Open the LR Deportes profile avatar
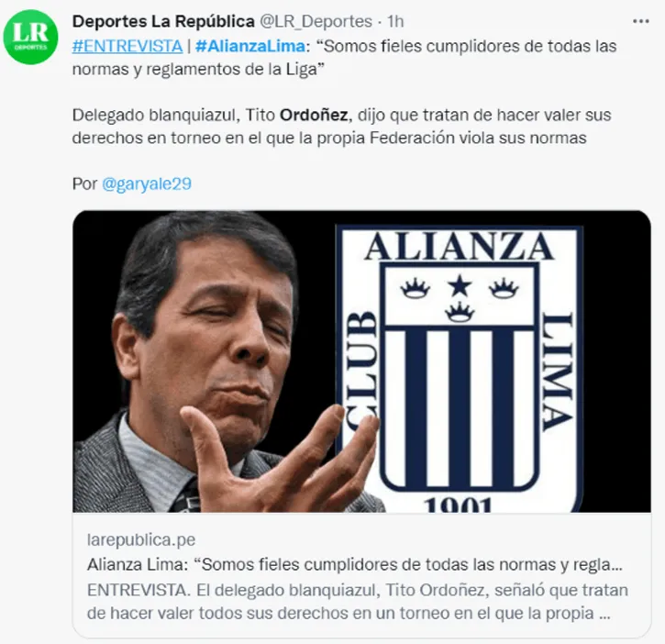This screenshot has height=644, width=665. pyautogui.click(x=30, y=37)
